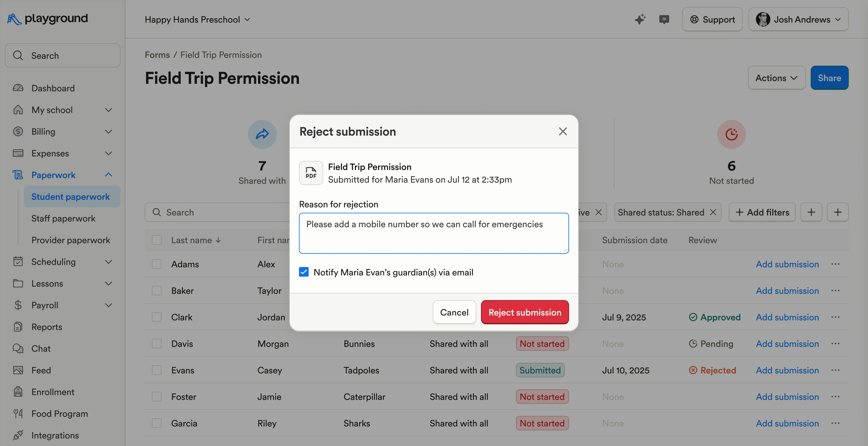Click Add submission link for Garcia

pos(787,423)
